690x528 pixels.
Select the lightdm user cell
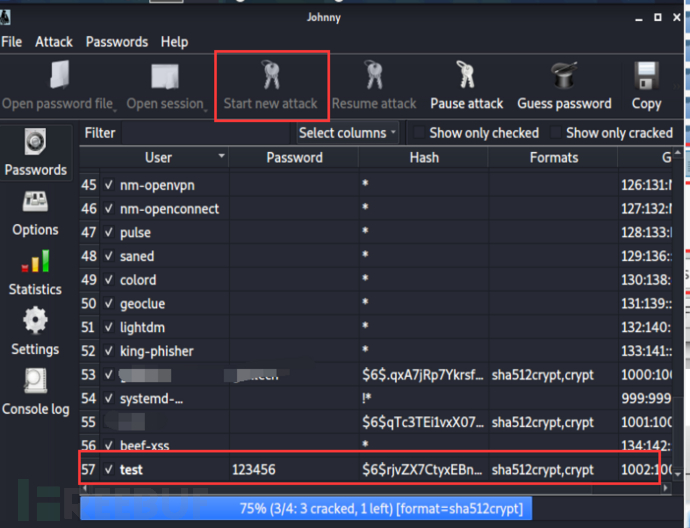pos(165,327)
